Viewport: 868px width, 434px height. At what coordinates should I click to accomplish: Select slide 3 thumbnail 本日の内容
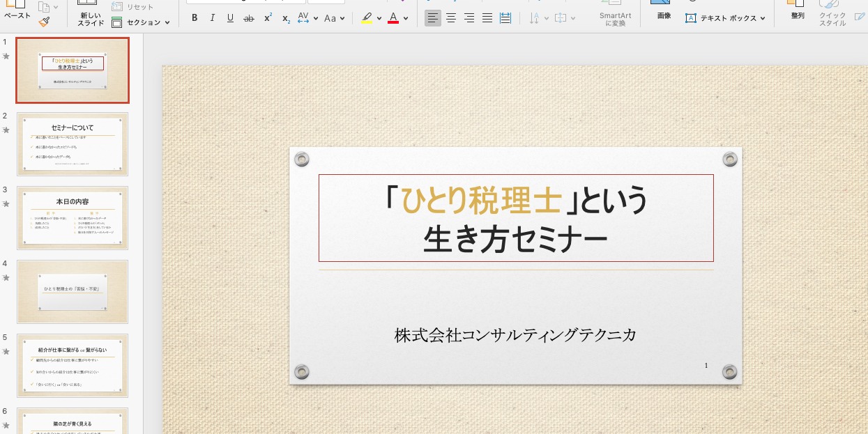(73, 218)
